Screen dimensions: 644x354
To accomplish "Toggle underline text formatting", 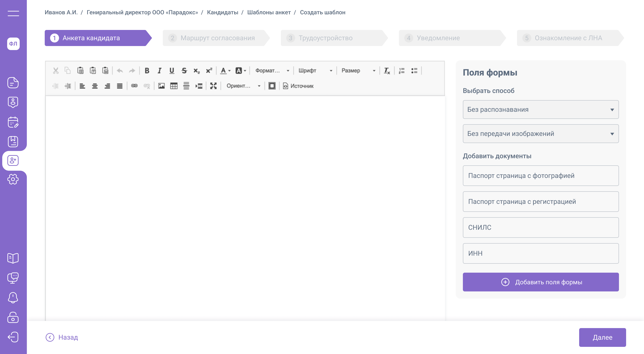I will point(172,71).
